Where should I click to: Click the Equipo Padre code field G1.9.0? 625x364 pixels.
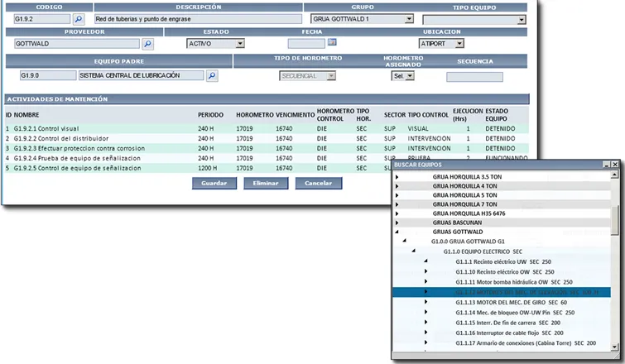48,75
